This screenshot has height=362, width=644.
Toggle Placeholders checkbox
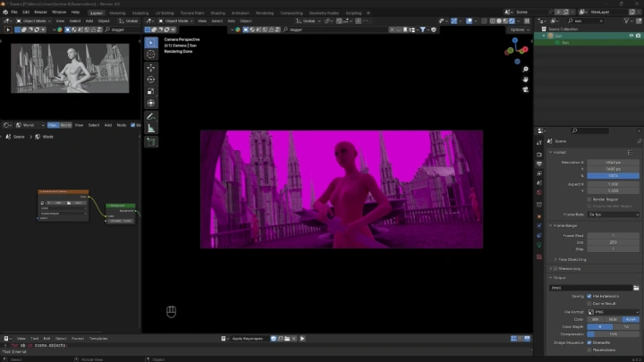[x=589, y=350]
